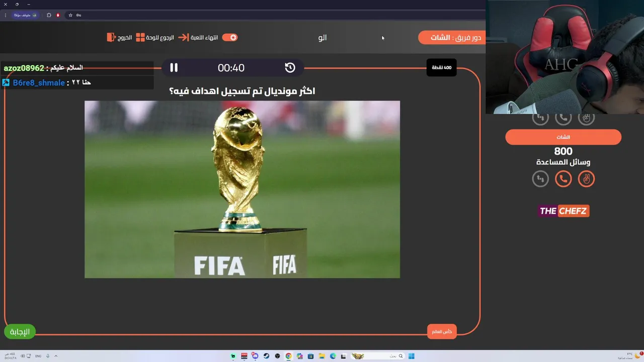Select the الشات team button
644x362 pixels.
pyautogui.click(x=563, y=137)
